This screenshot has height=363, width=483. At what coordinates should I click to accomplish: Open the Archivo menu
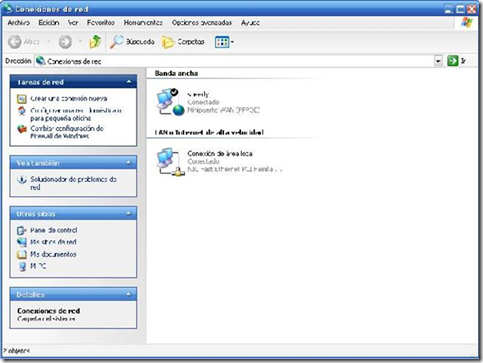19,23
